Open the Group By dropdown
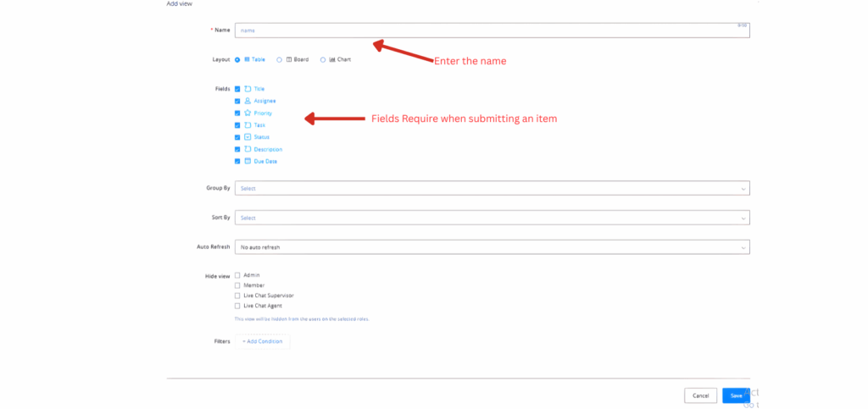 tap(492, 188)
